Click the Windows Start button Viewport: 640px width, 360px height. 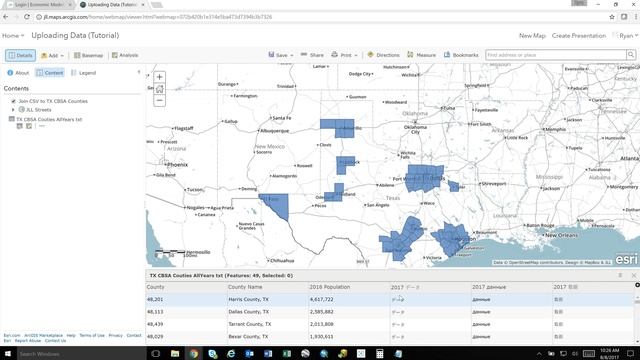(x=7, y=353)
